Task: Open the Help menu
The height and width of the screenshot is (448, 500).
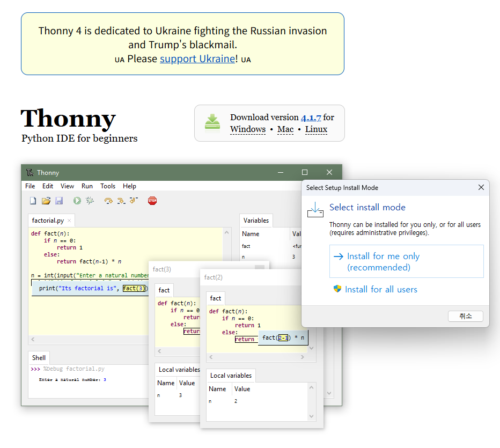Action: pos(129,186)
